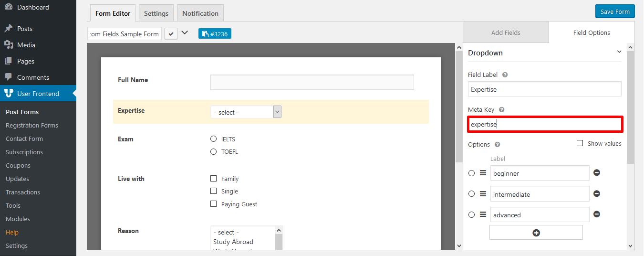Remove the advanced option with minus icon
This screenshot has width=644, height=256.
tap(596, 214)
